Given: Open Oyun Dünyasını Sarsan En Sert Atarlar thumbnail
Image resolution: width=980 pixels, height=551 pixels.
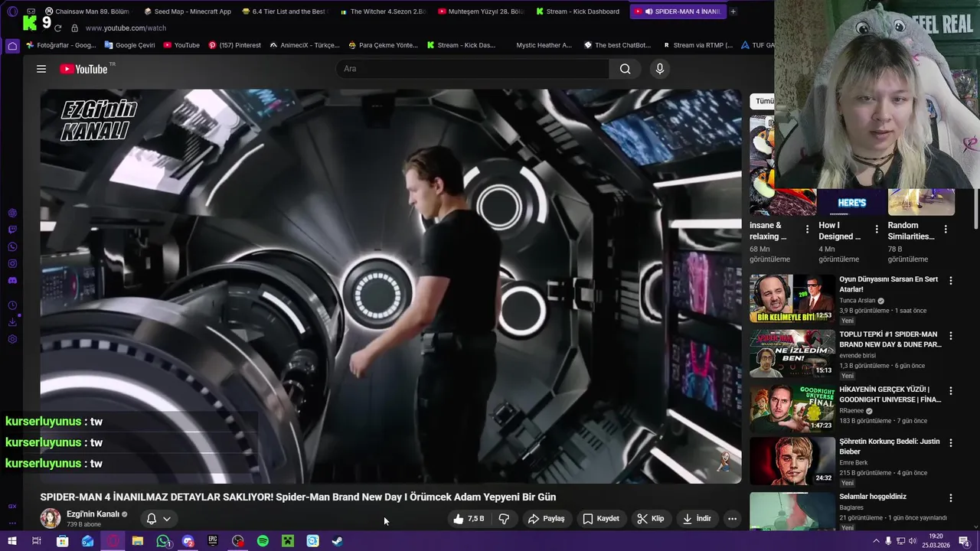Looking at the screenshot, I should coord(792,298).
